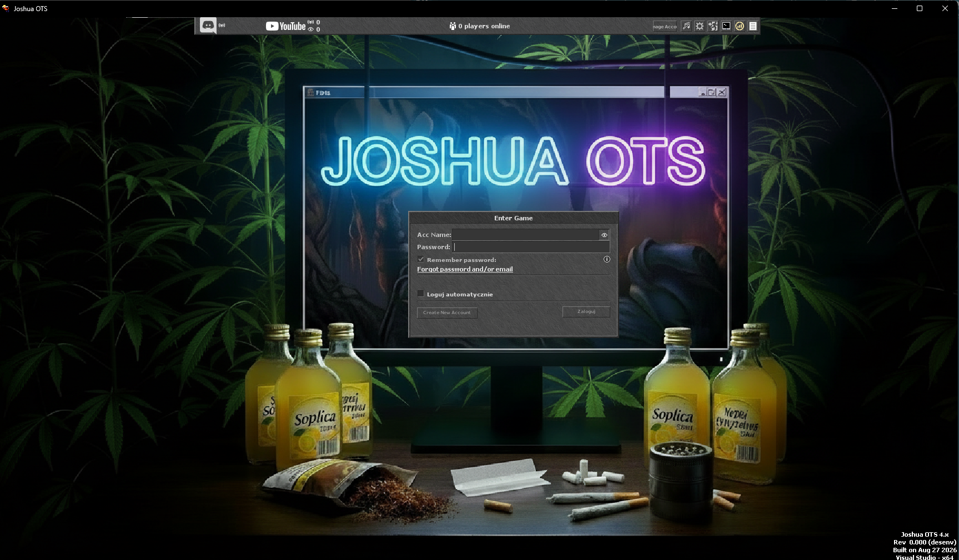This screenshot has width=959, height=560.
Task: Click the YouTube live broadcast counter icon
Action: coord(311,22)
